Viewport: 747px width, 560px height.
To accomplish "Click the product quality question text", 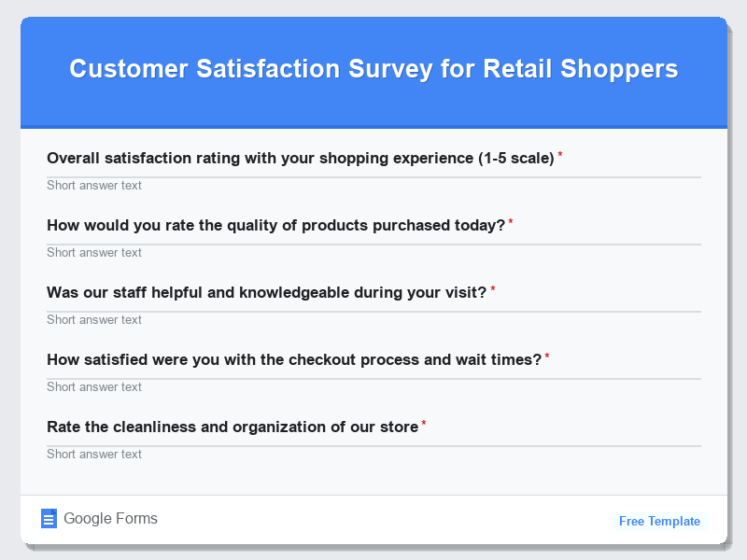I will pos(277,225).
